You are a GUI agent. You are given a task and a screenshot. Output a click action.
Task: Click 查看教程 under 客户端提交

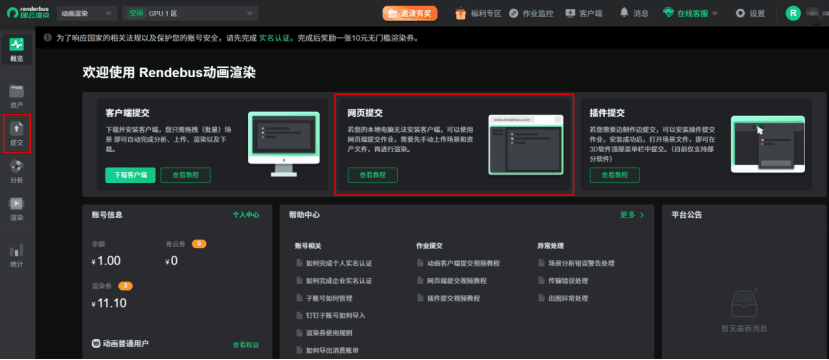[x=186, y=175]
